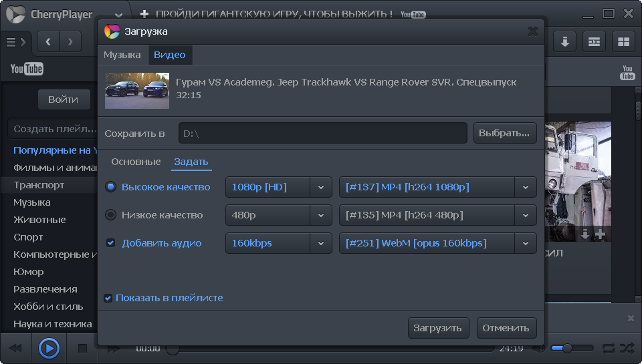Click the Stop button in player controls
Image resolution: width=642 pixels, height=364 pixels.
pyautogui.click(x=82, y=349)
